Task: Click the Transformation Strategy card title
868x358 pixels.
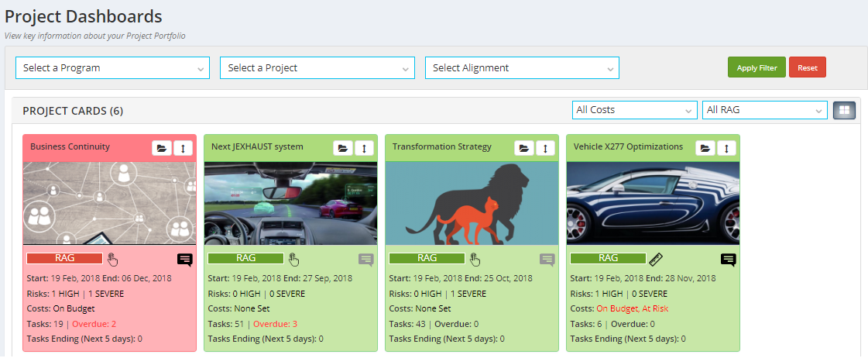Action: (442, 147)
